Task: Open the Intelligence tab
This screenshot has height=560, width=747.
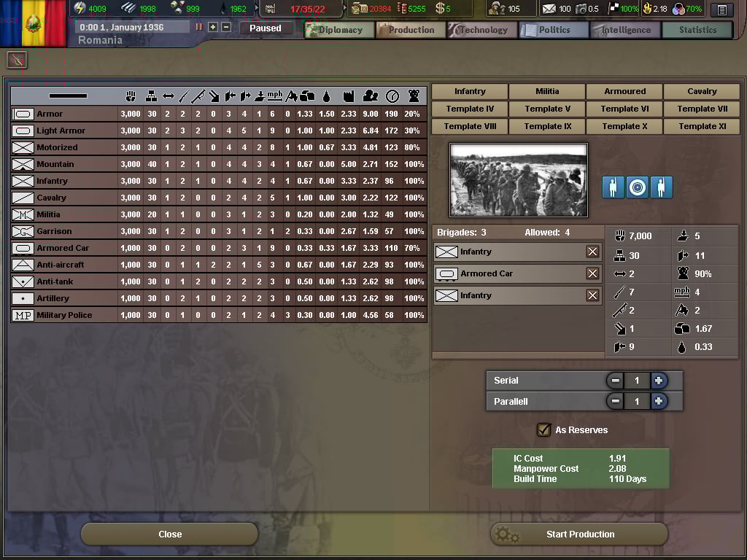Action: pos(625,30)
